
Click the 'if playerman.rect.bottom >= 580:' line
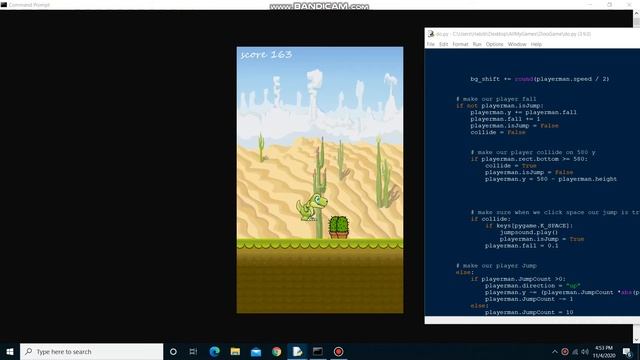click(x=529, y=159)
